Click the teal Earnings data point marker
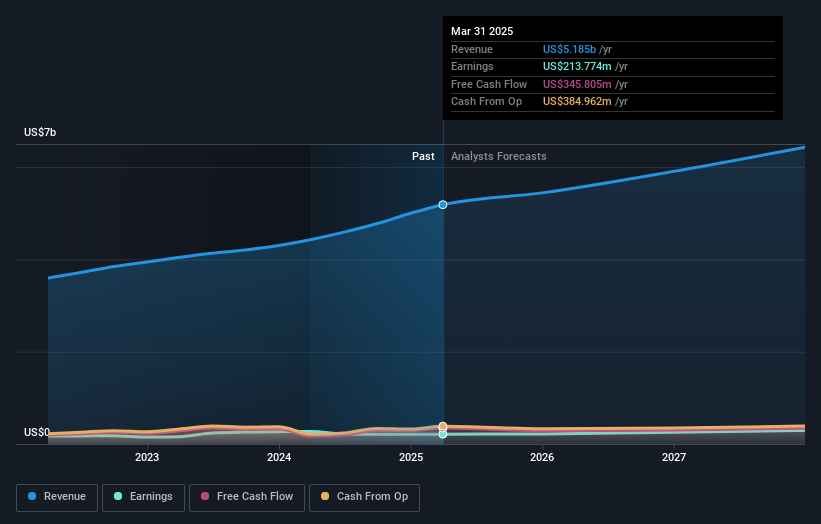The image size is (821, 524). (x=443, y=434)
